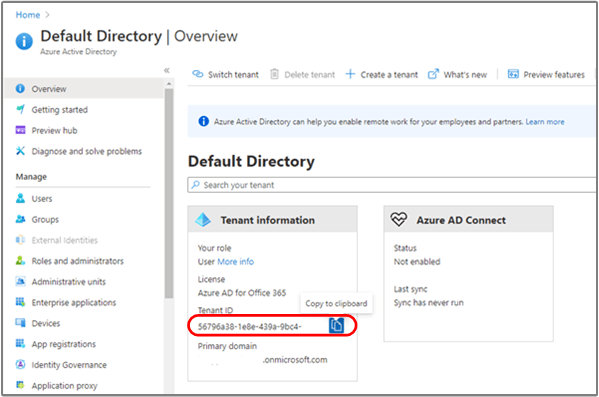Collapse the sidebar with double-chevron
599x397 pixels.
(x=167, y=70)
